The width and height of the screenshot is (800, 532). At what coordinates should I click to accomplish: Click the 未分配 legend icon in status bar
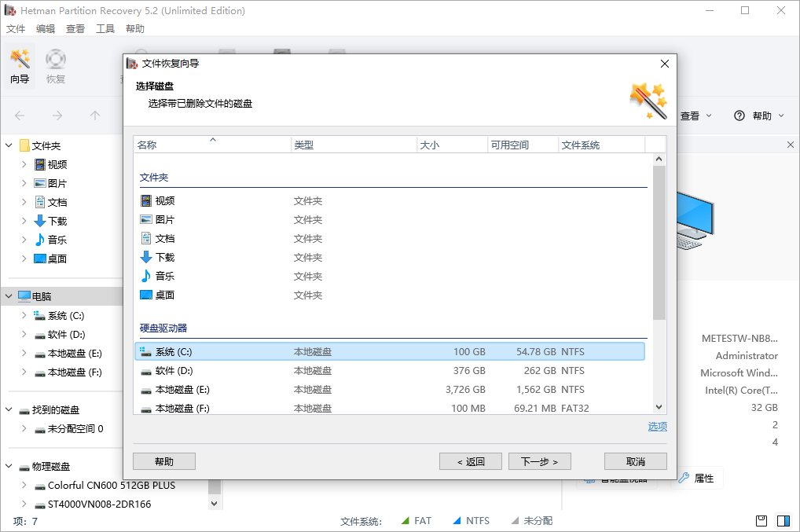coord(516,520)
